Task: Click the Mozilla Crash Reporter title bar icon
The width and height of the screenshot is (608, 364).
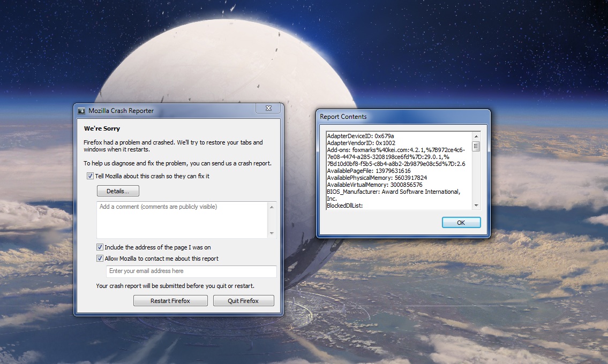Action: coord(81,111)
